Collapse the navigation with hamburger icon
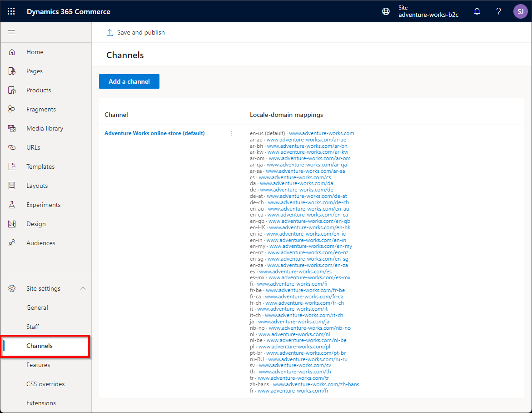This screenshot has width=532, height=413. coord(11,32)
